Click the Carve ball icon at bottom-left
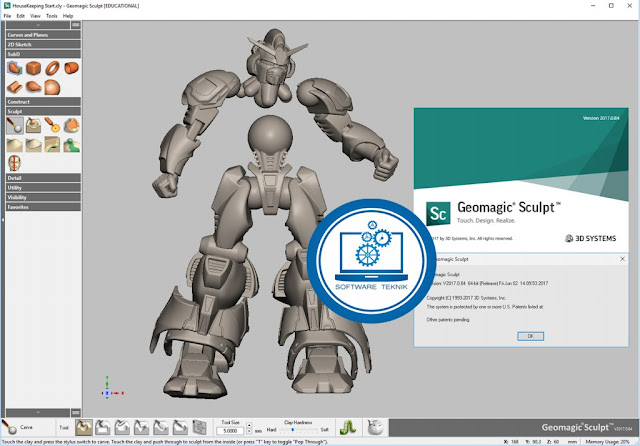The image size is (640, 446). [x=9, y=427]
